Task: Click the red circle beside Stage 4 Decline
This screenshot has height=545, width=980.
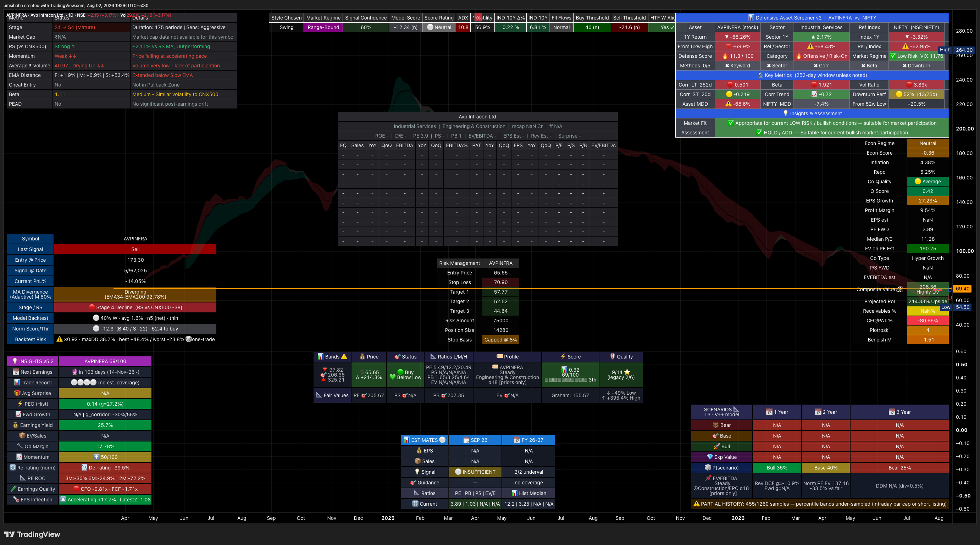Action: coord(92,307)
